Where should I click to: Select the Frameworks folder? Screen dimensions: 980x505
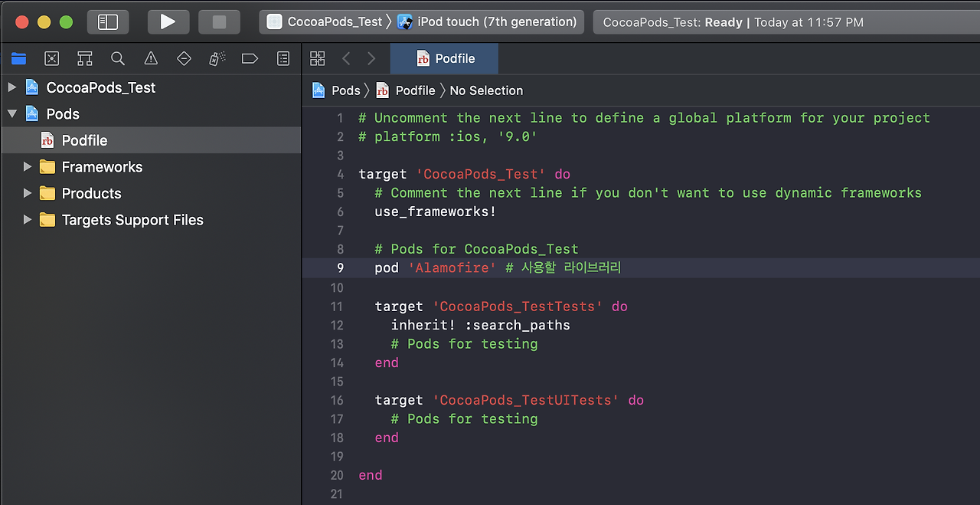(151, 166)
